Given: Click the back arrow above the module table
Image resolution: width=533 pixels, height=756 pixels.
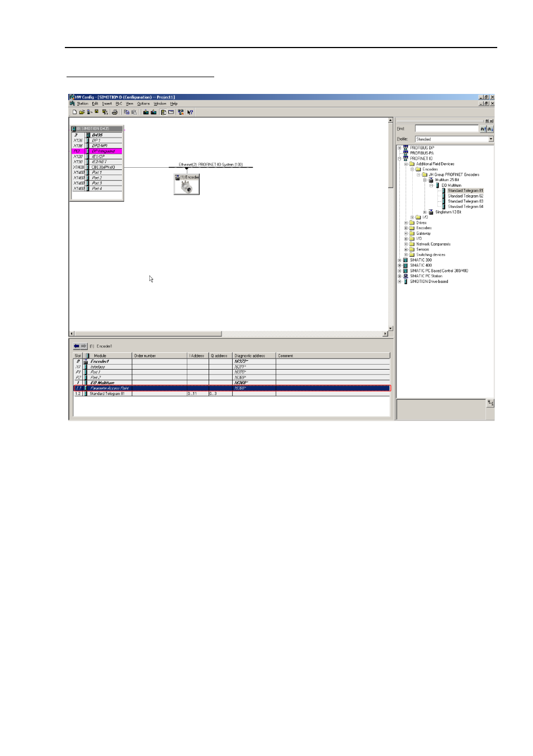Looking at the screenshot, I should pos(77,346).
